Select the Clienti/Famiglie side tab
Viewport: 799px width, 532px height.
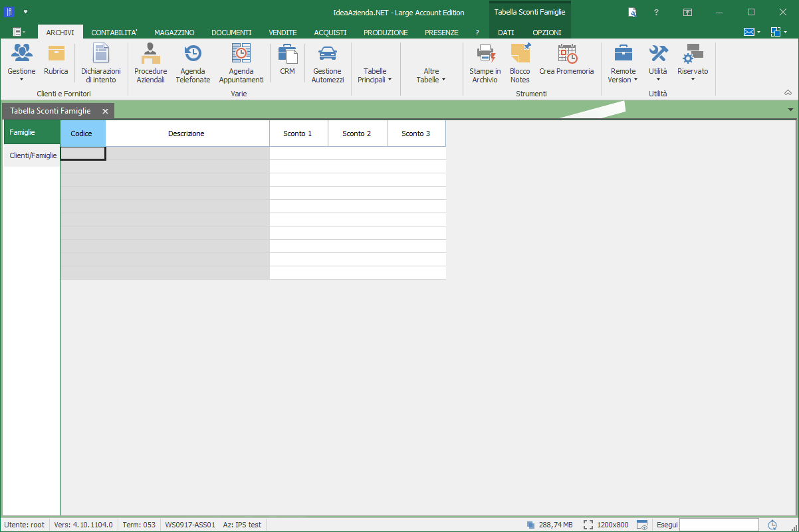32,155
